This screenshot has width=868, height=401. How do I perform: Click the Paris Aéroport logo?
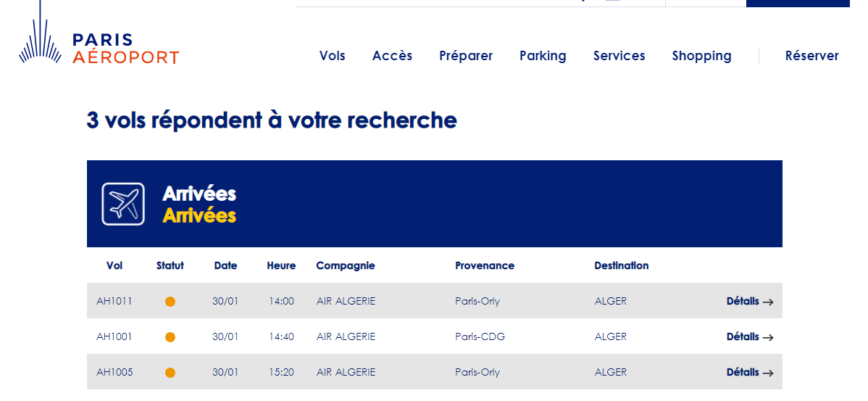99,33
